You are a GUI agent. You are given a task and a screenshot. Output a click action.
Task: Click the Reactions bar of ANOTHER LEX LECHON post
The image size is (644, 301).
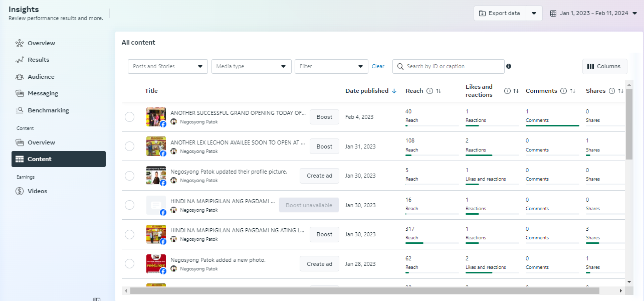[492, 155]
